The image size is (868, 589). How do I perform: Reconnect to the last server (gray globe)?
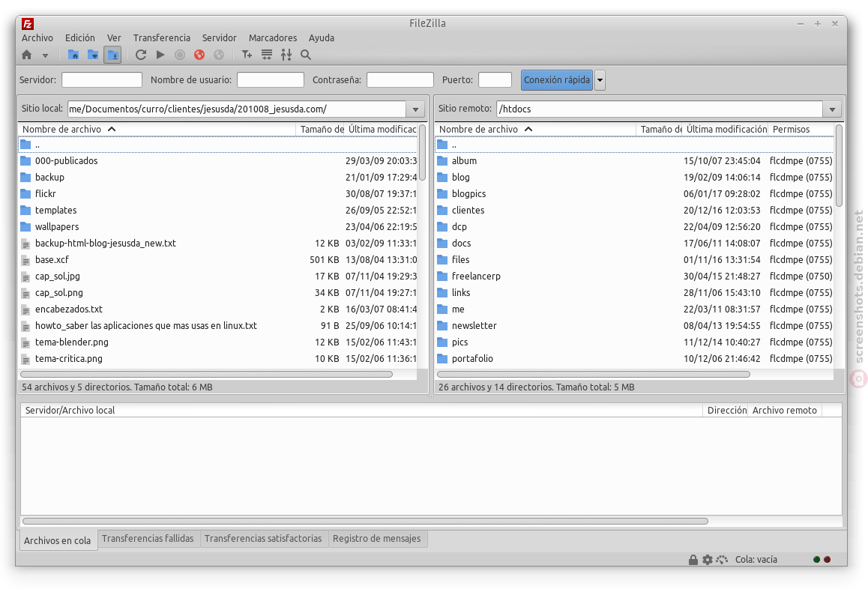pyautogui.click(x=219, y=55)
